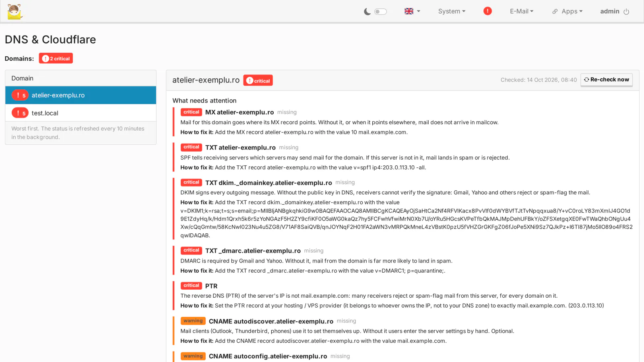
Task: Select test.local in the domain list
Action: 80,113
